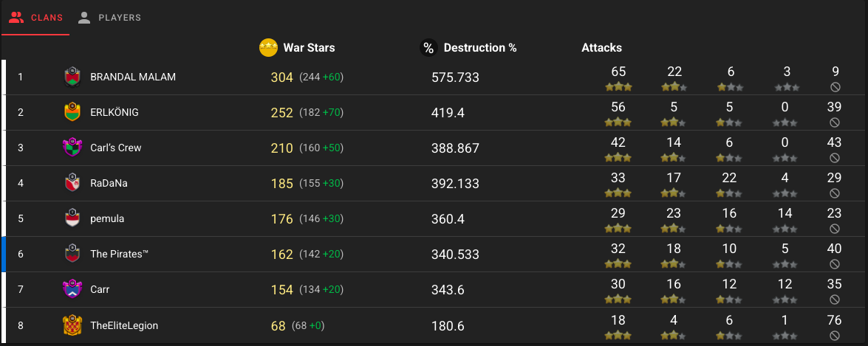The image size is (868, 346).
Task: Sort by the Destruction % column header
Action: (480, 48)
